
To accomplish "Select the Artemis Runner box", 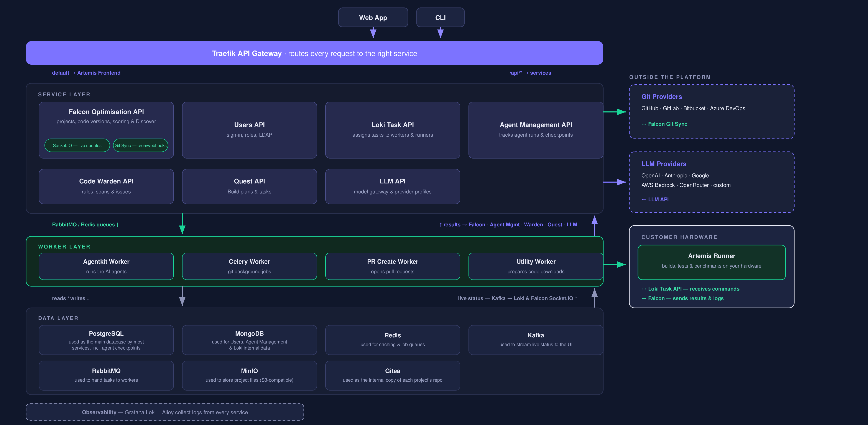I will [712, 262].
